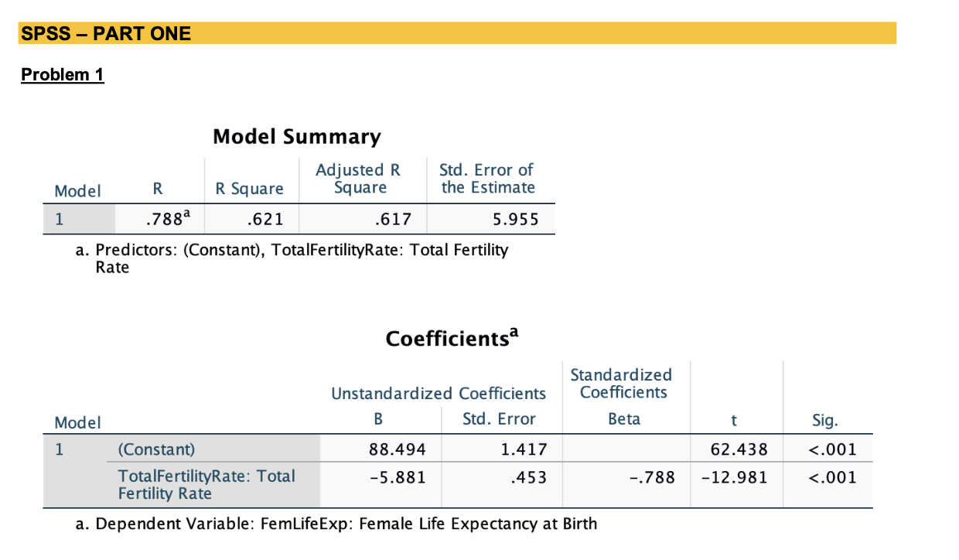Click the 'TotalFertilityRate: Total Fertility Rate' row label
The height and width of the screenshot is (560, 959).
point(206,485)
